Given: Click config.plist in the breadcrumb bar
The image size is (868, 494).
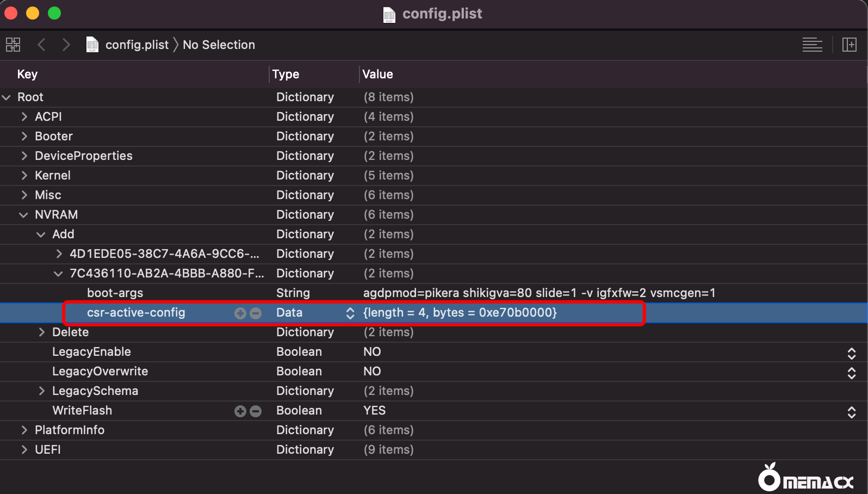Looking at the screenshot, I should (x=137, y=45).
